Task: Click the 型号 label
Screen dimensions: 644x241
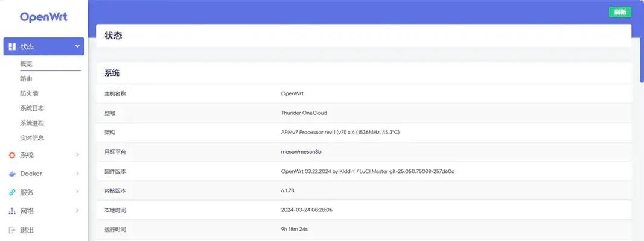Action: pyautogui.click(x=110, y=113)
